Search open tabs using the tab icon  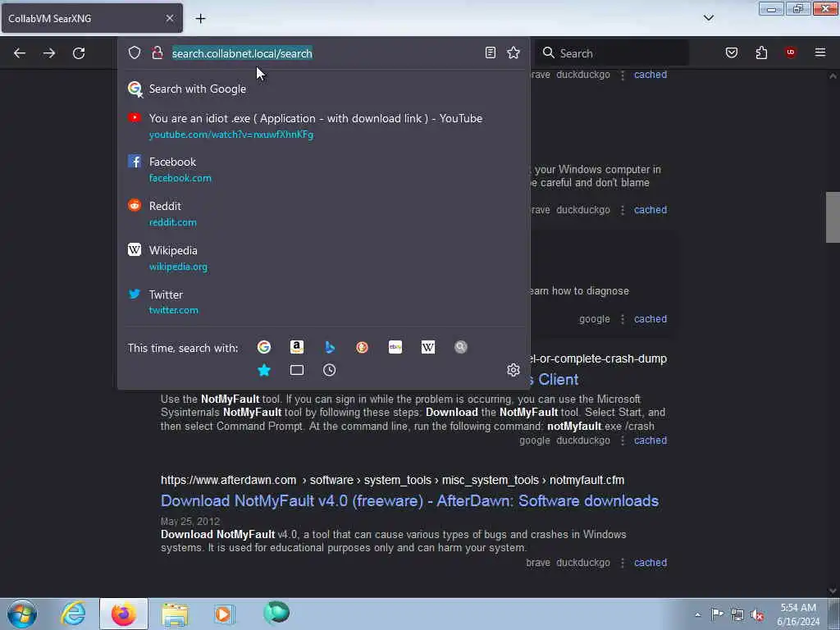tap(297, 370)
